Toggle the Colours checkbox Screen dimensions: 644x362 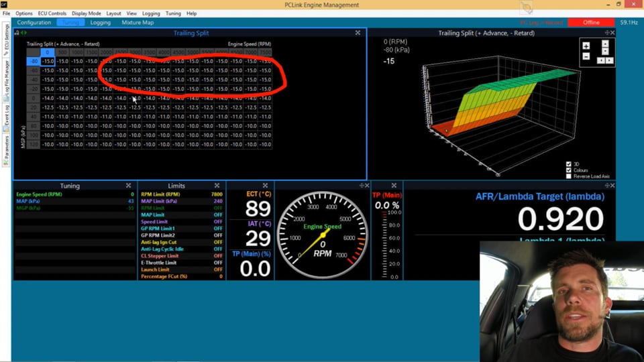pyautogui.click(x=568, y=170)
